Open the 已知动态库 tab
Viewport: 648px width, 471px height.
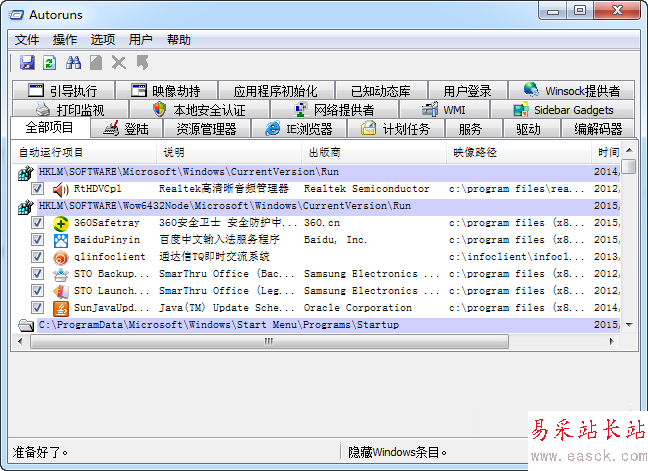point(381,90)
